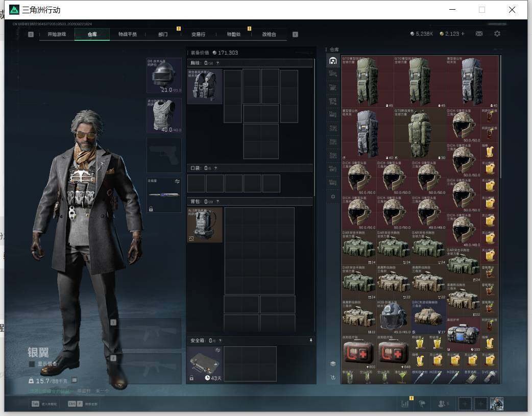Click the empty pistol slot
Viewport: 532px width, 416px height.
[x=164, y=155]
